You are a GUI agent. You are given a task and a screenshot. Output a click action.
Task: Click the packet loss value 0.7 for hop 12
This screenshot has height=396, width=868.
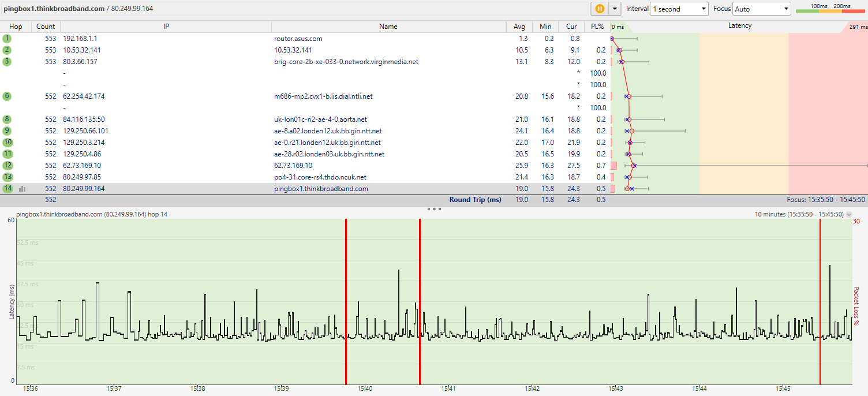(x=601, y=166)
